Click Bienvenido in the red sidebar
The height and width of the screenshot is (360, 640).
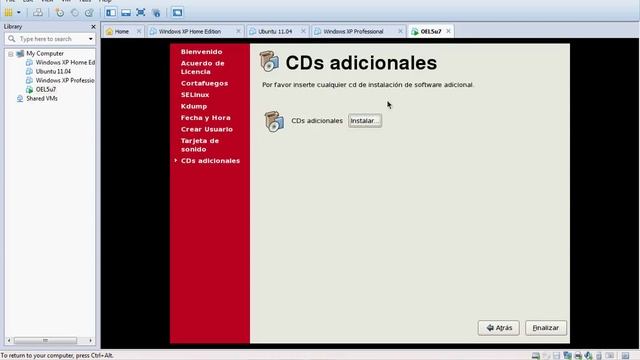pos(202,52)
